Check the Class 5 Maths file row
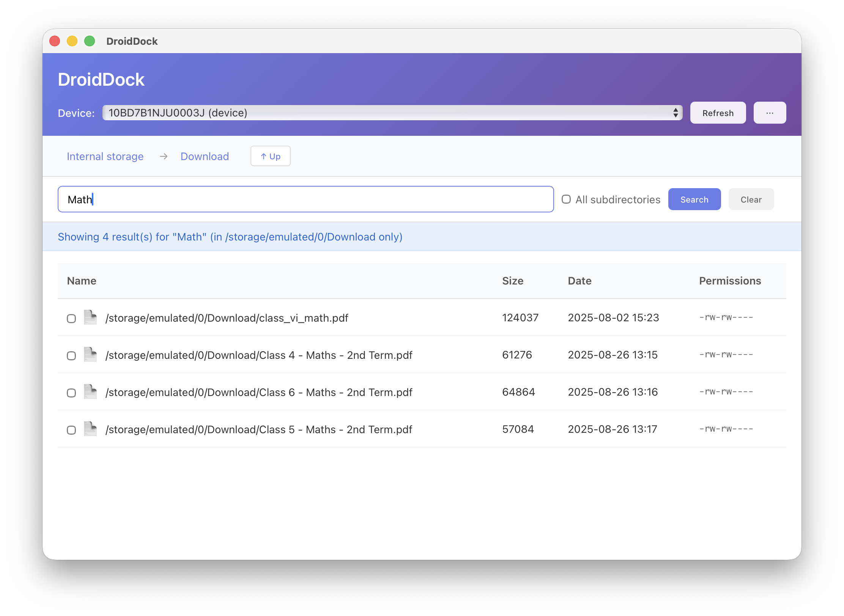 tap(71, 430)
